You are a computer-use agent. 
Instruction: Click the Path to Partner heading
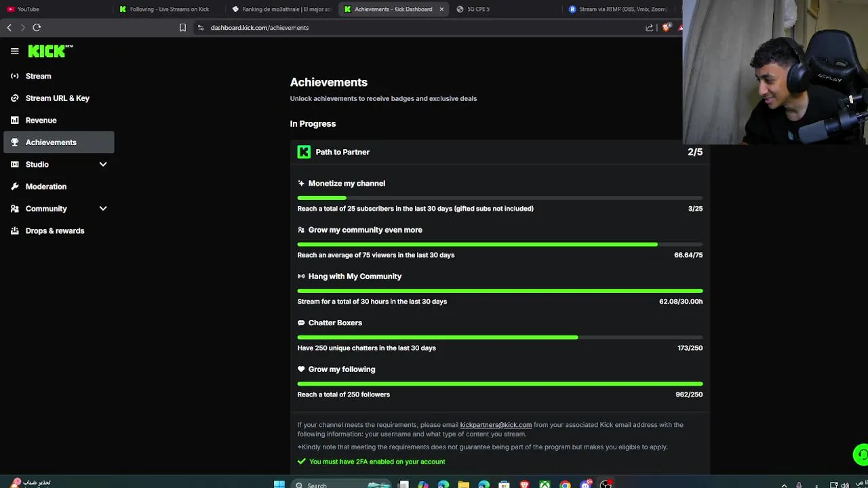pyautogui.click(x=342, y=152)
